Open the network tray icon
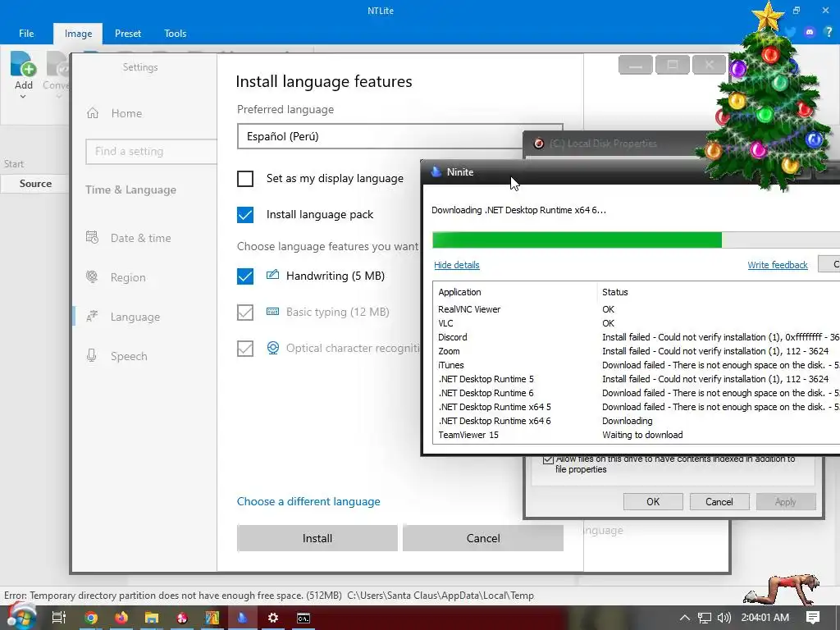 pos(705,618)
